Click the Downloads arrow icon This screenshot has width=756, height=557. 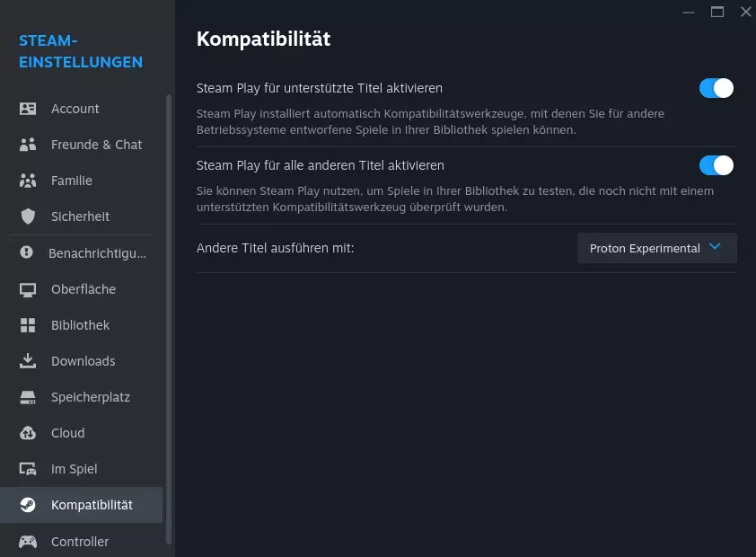coord(28,361)
